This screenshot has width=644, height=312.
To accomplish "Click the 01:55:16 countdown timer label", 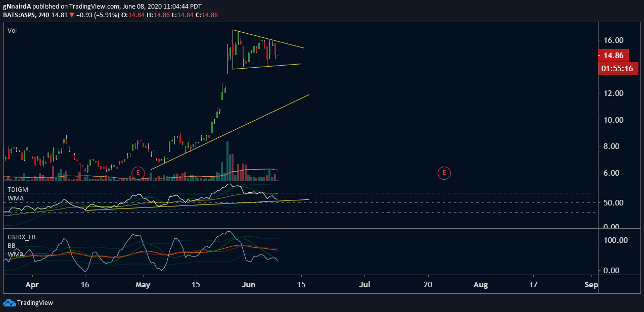I will tap(617, 68).
